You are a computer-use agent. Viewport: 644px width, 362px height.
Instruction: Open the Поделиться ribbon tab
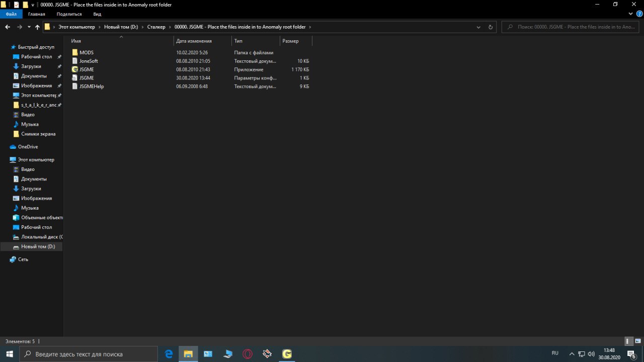pos(69,14)
